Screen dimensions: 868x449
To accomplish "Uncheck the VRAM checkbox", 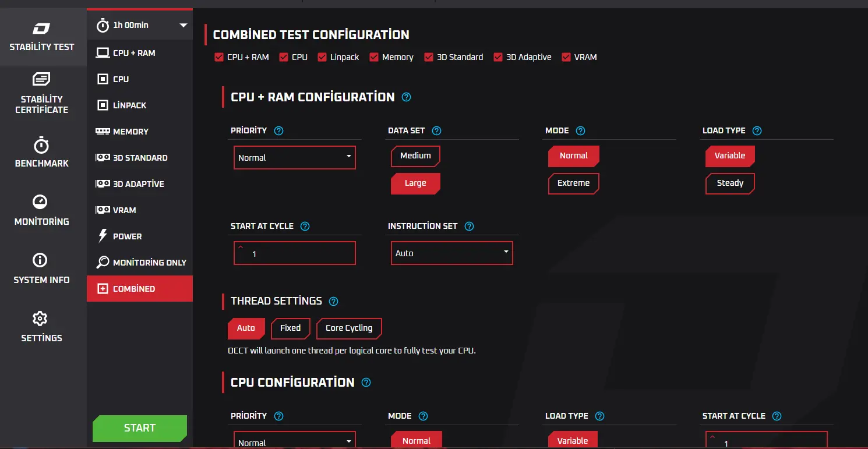I will pos(566,57).
